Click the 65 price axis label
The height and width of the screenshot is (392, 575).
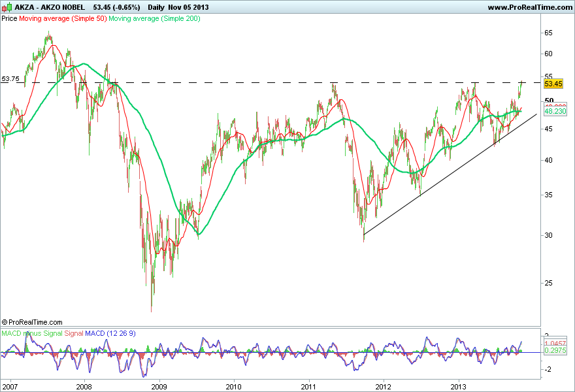[548, 33]
